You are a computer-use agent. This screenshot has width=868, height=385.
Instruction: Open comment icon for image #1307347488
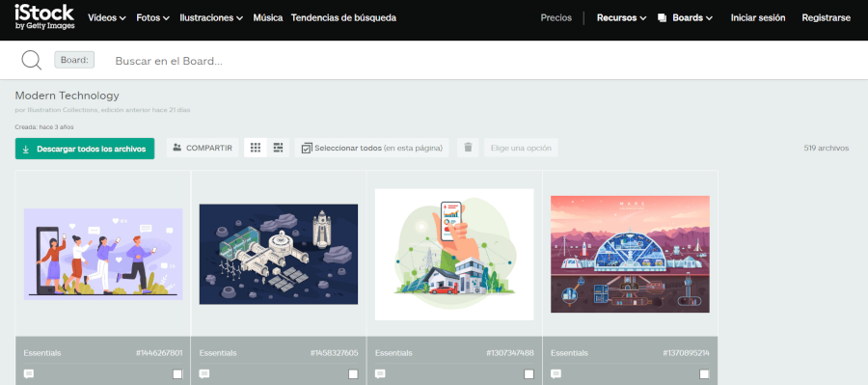tap(380, 374)
